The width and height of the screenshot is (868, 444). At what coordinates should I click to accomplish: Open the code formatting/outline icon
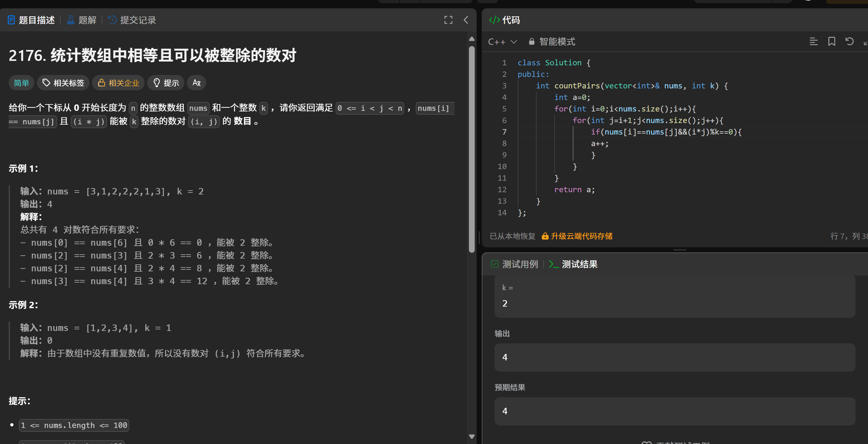coord(814,41)
